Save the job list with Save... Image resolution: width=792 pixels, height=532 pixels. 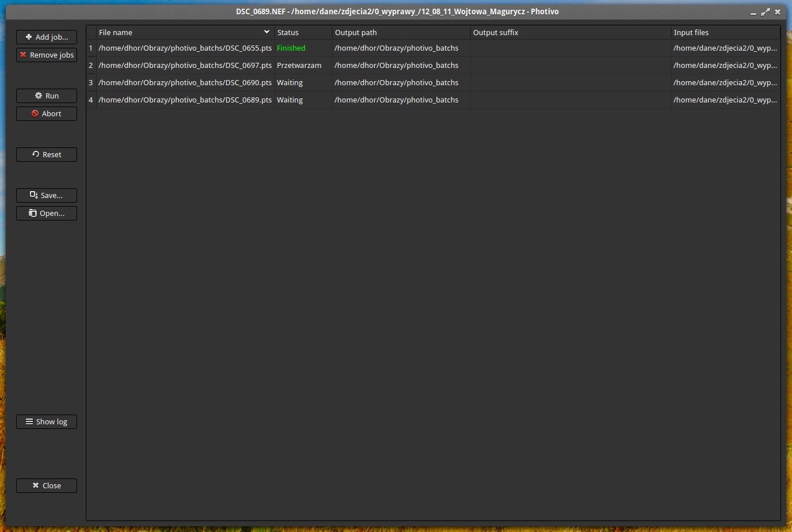(x=47, y=195)
